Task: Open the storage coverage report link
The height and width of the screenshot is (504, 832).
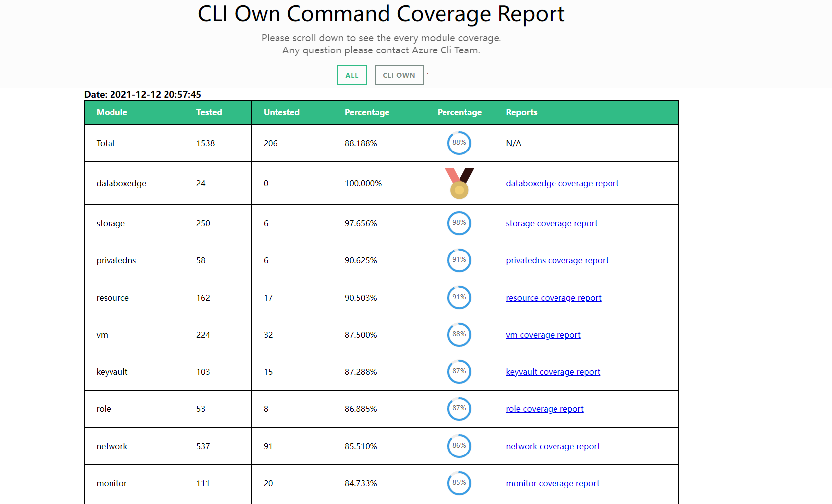Action: click(552, 223)
